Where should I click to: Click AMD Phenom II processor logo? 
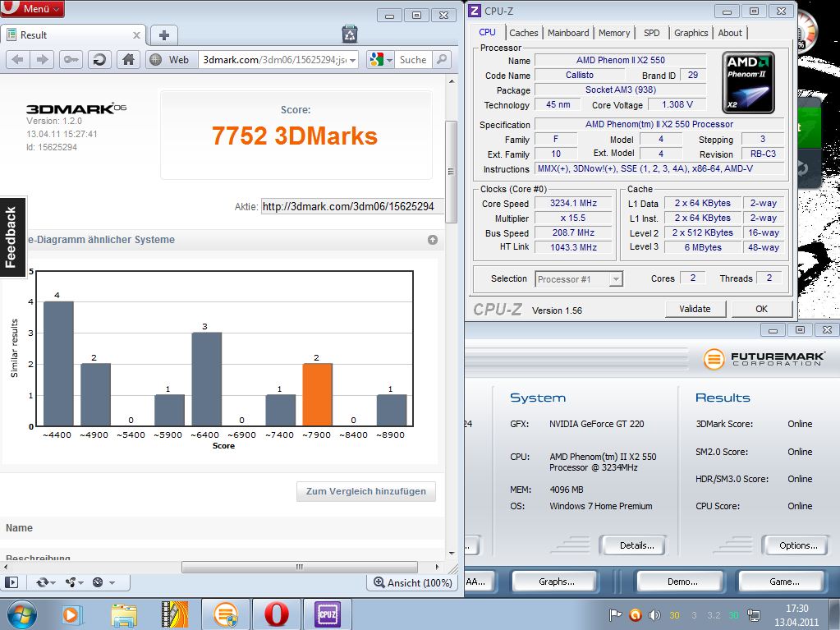(748, 82)
